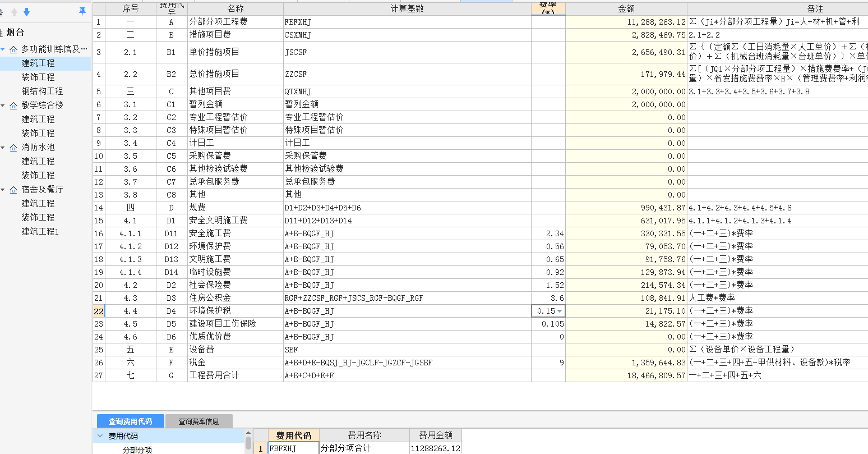Select 建筑工程 under 多功能训练馆
This screenshot has width=868, height=454.
click(x=38, y=63)
